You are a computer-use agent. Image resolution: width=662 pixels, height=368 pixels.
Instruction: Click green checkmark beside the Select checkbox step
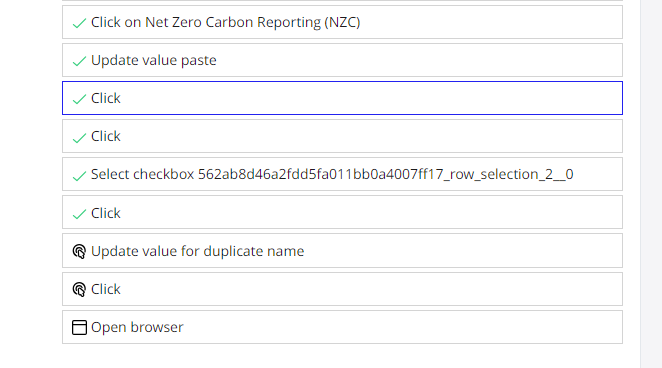(79, 175)
